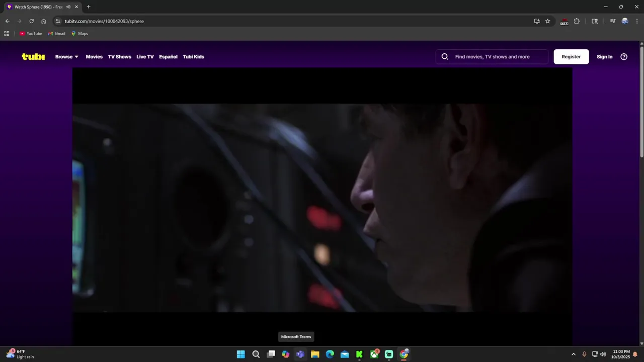Mute the tab using the speaker icon
Viewport: 644px width, 362px height.
tap(68, 7)
